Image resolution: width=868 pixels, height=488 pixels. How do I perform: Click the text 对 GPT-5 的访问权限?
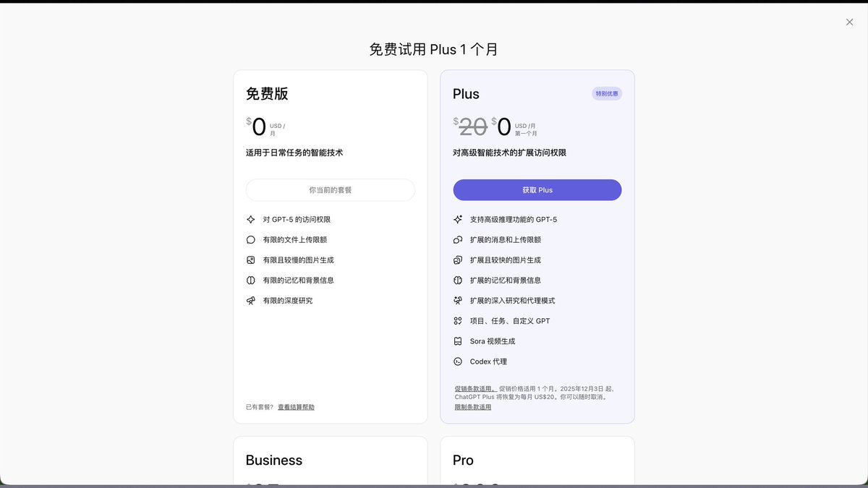point(297,219)
